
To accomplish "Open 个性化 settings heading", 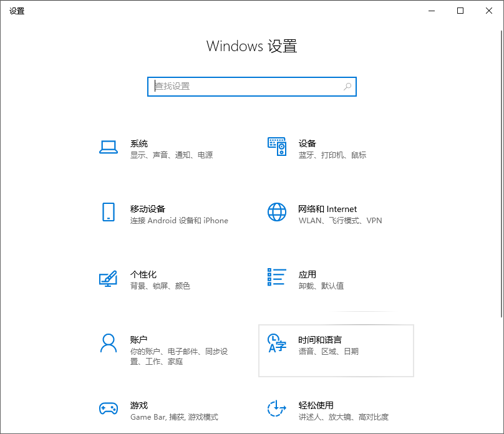I will tap(143, 274).
